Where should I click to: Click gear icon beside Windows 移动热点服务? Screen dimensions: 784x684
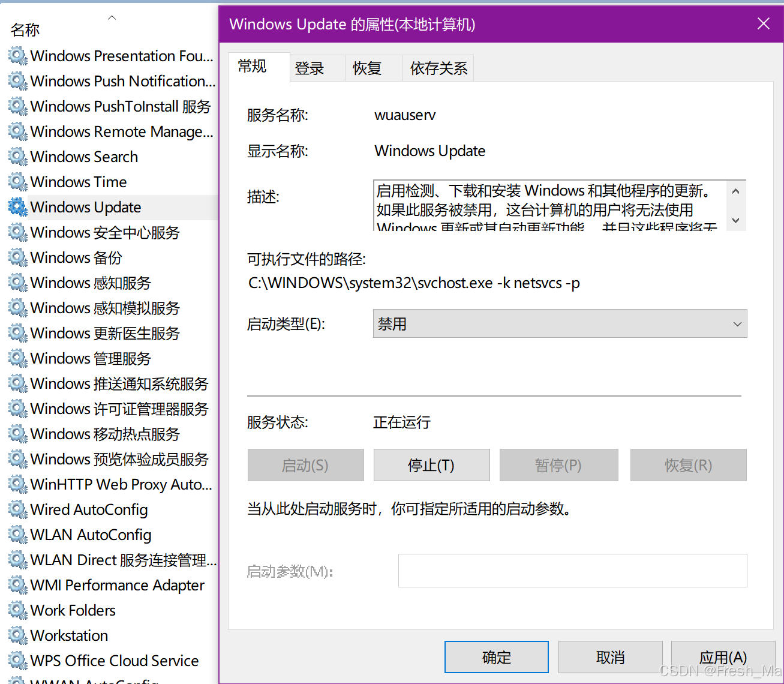18,434
